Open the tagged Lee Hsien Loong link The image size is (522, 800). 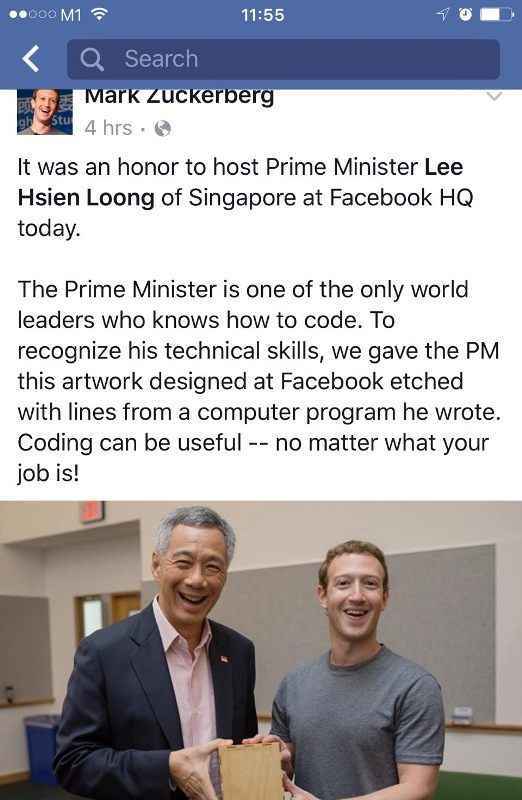240,182
